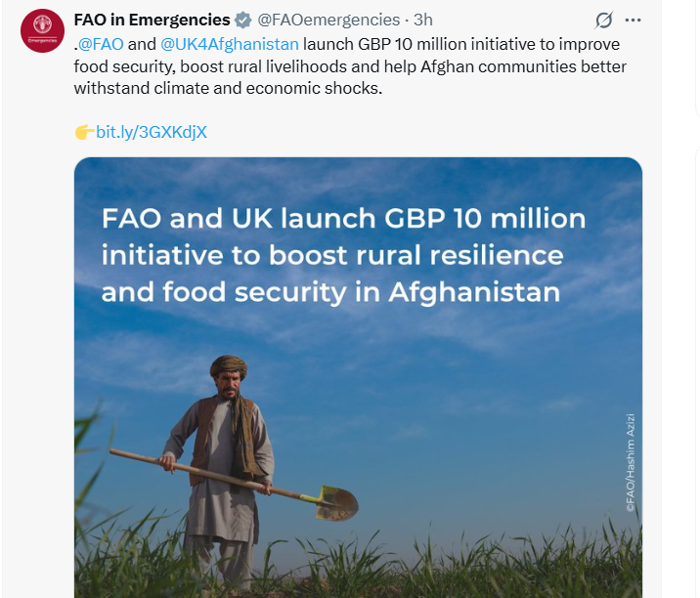Open the three-dot More options menu
Image resolution: width=700 pixels, height=598 pixels.
pos(634,21)
